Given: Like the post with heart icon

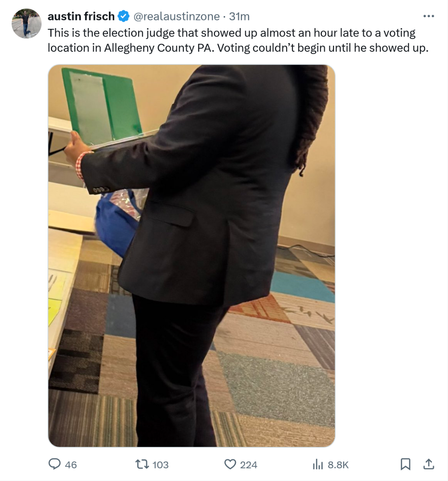Looking at the screenshot, I should [230, 464].
